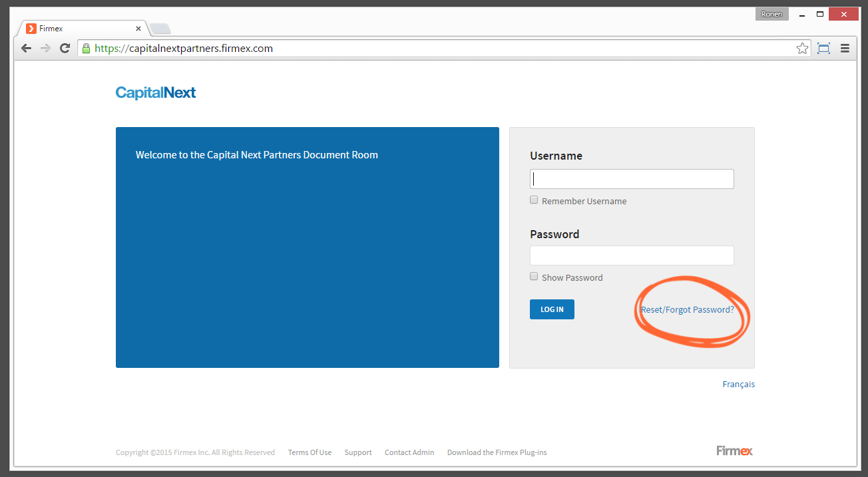Screen dimensions: 868x477
Task: Open the Support footer link
Action: tap(358, 452)
